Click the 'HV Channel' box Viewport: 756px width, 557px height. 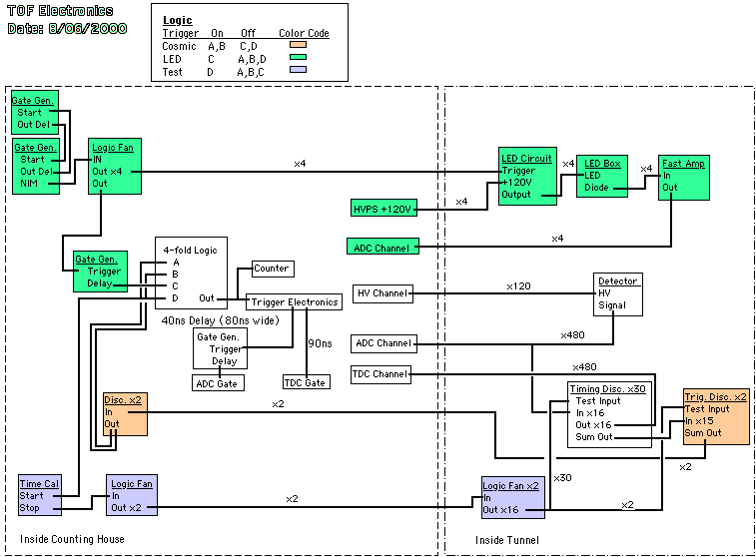382,293
